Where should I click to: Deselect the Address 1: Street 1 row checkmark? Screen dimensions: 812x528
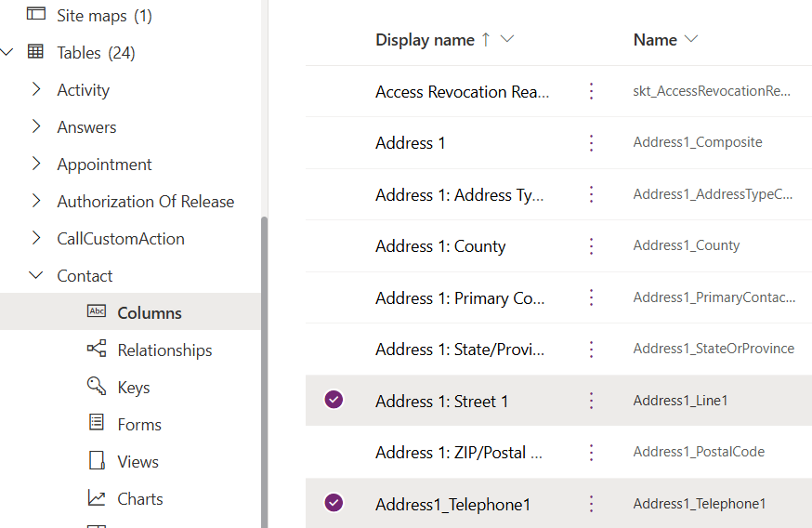[334, 401]
